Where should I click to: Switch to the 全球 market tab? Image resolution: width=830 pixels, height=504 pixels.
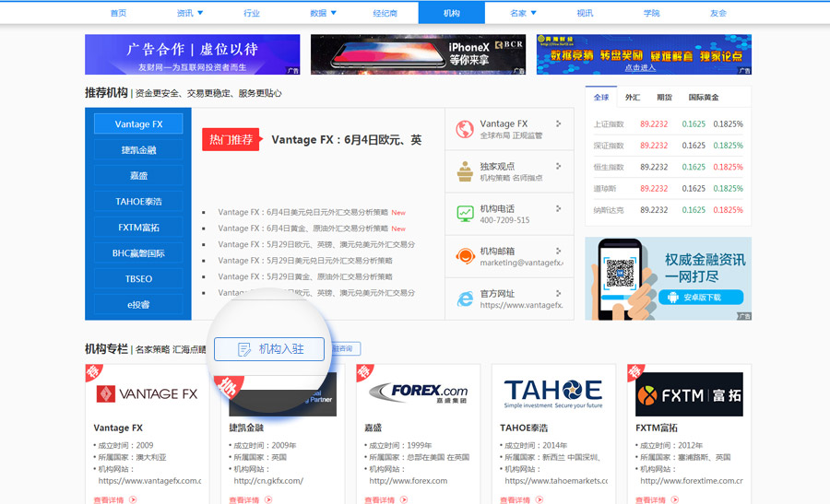(601, 98)
